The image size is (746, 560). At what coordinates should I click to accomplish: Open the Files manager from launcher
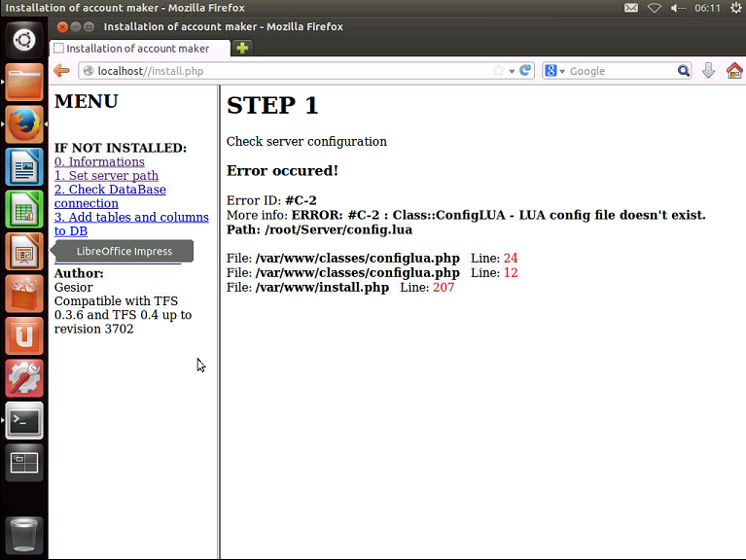(24, 82)
